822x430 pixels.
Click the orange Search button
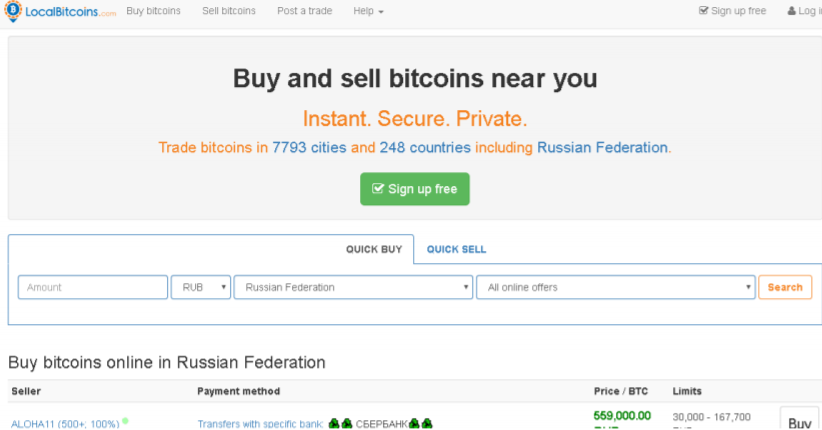click(x=785, y=287)
